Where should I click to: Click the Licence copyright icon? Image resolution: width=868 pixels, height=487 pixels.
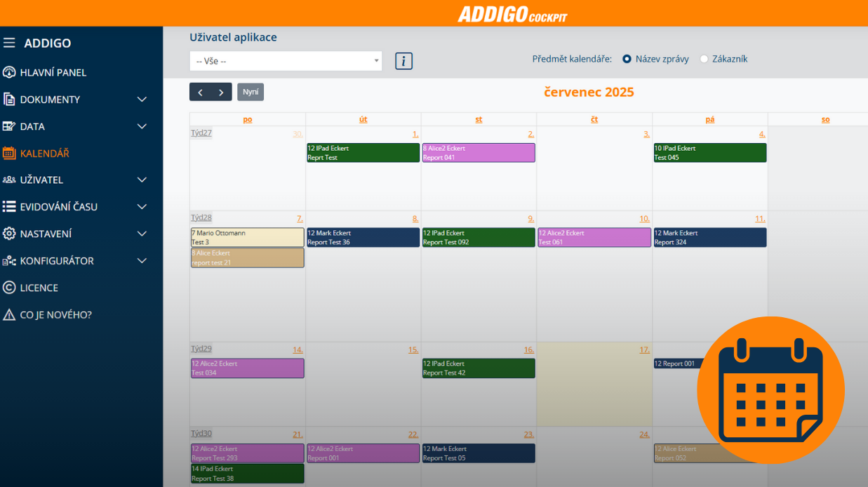click(x=9, y=288)
